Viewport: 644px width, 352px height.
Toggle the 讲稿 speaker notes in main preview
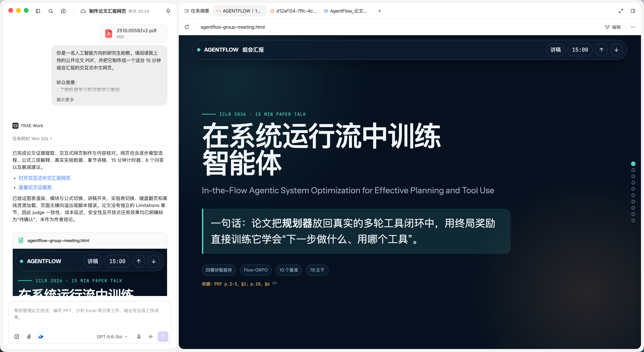pyautogui.click(x=555, y=50)
